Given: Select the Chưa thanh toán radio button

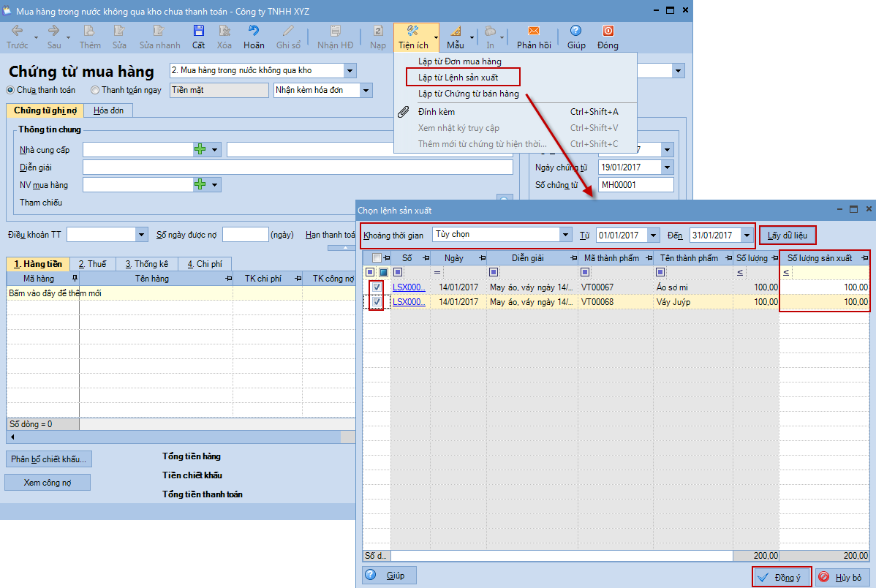Looking at the screenshot, I should [x=10, y=90].
